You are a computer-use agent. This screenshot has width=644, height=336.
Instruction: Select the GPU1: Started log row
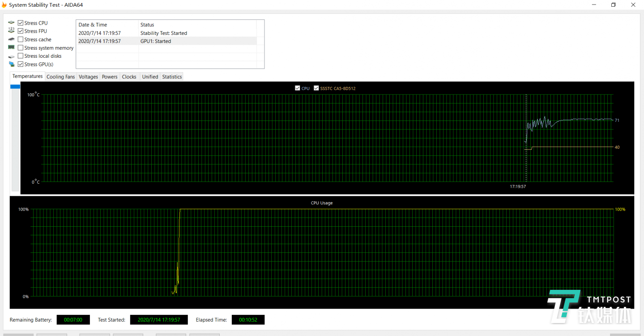pos(166,41)
